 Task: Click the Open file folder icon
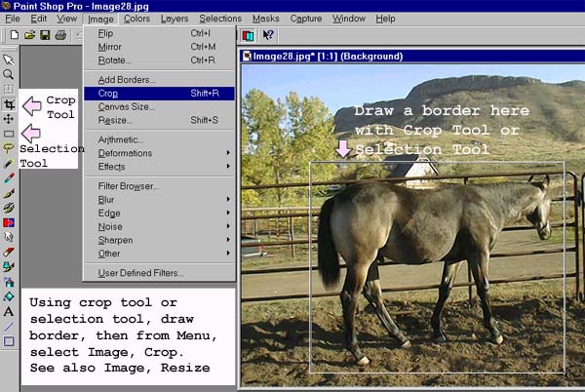(29, 36)
